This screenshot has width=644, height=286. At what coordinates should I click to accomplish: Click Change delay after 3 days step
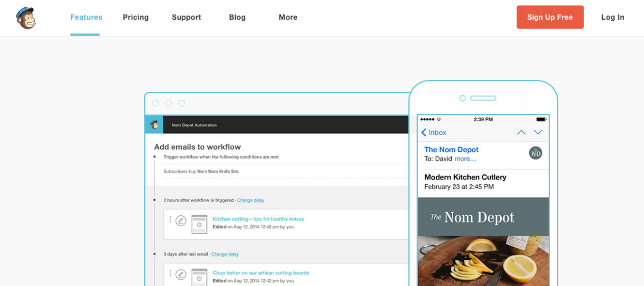click(225, 254)
